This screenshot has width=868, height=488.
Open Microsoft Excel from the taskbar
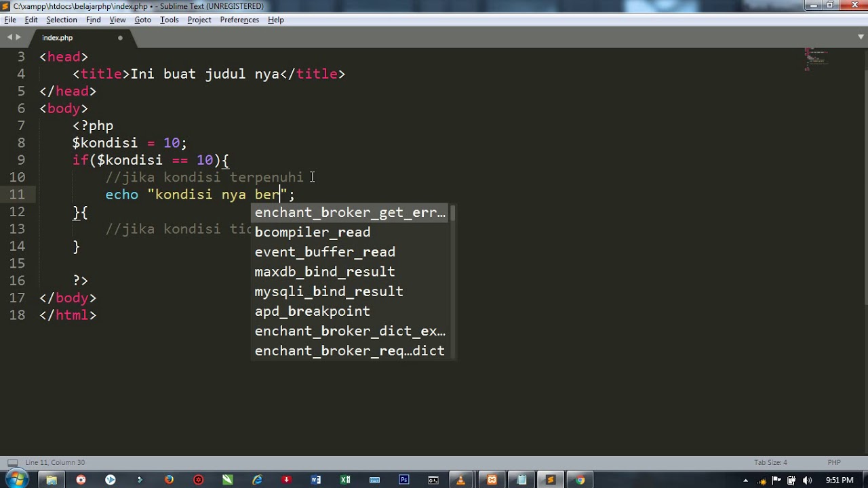[345, 480]
